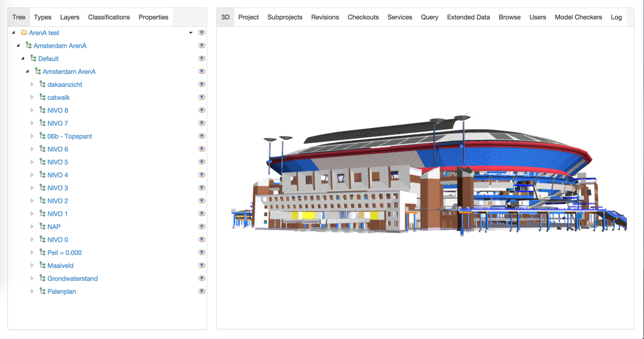The height and width of the screenshot is (339, 644).
Task: Collapse the ArenA test tree node
Action: click(x=13, y=33)
